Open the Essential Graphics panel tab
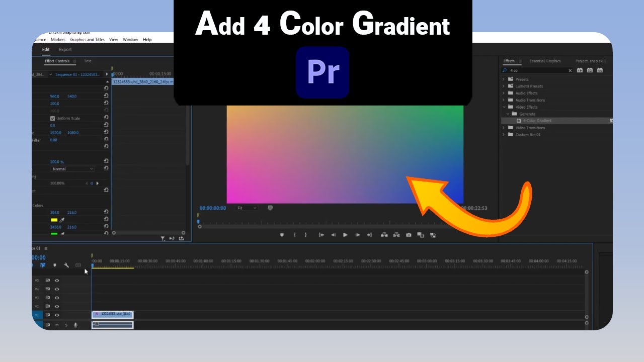The width and height of the screenshot is (644, 362). click(x=545, y=61)
